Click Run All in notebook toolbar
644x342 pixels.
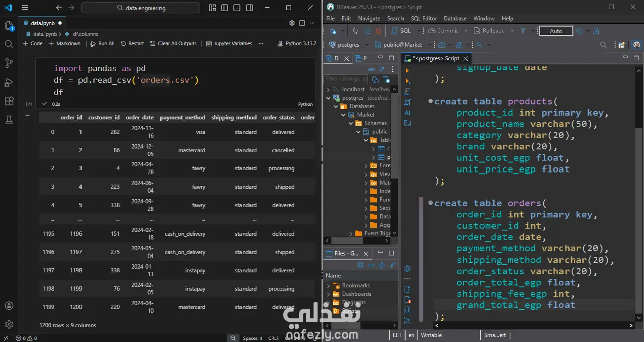pyautogui.click(x=102, y=43)
